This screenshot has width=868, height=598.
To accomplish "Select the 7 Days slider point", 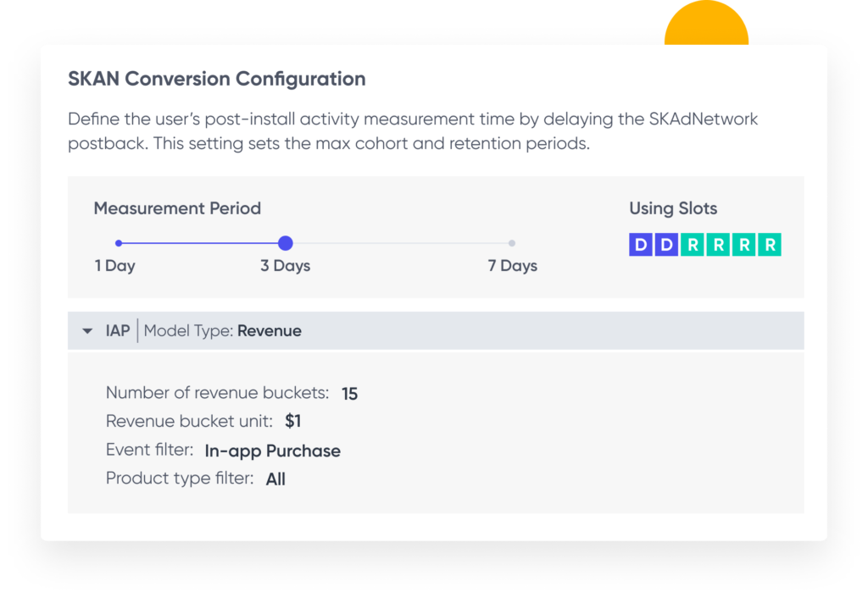I will (512, 243).
